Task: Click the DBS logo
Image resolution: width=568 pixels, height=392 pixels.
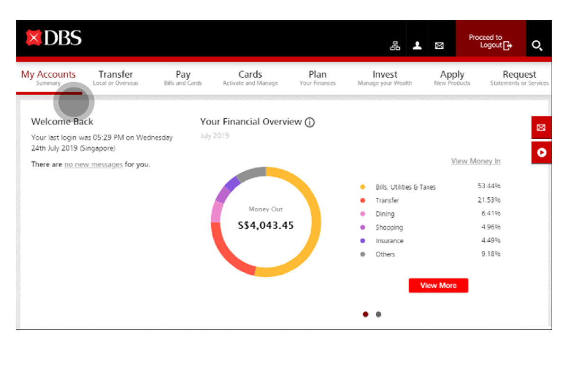Action: pyautogui.click(x=54, y=37)
